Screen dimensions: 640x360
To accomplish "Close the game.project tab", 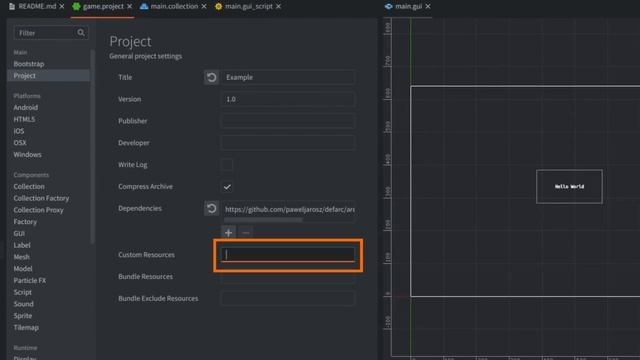I will tap(129, 7).
